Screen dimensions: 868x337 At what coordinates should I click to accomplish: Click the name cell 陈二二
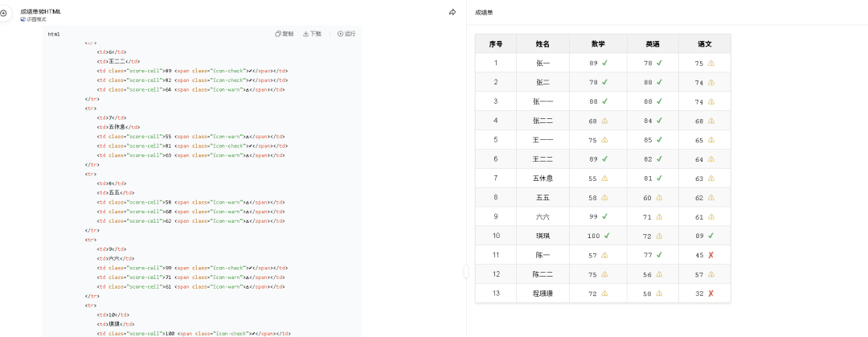pyautogui.click(x=543, y=274)
